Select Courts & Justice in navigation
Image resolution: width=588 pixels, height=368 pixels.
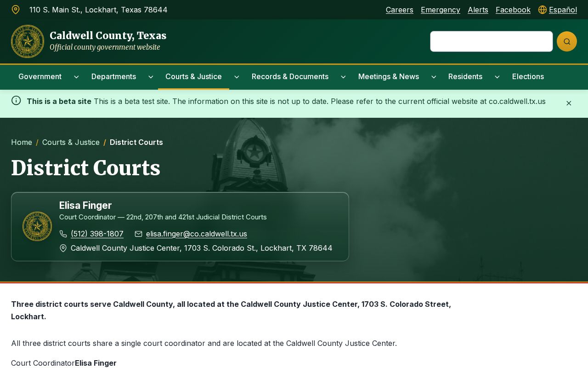[193, 76]
